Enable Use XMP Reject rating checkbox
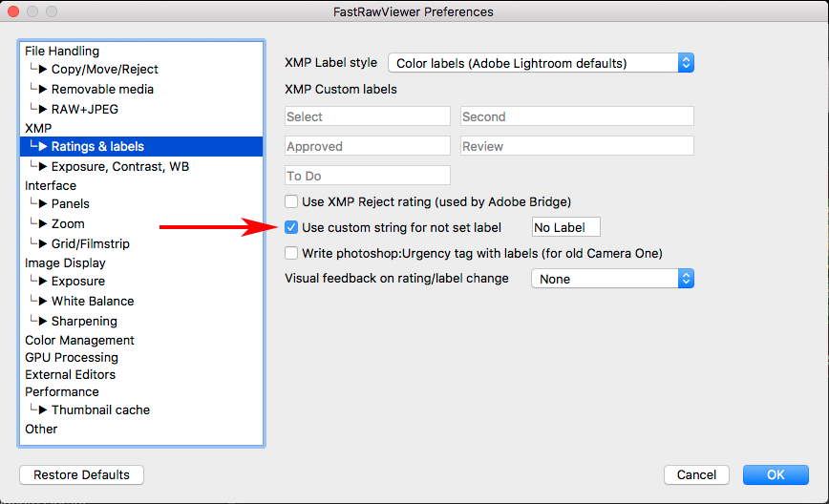 coord(292,201)
